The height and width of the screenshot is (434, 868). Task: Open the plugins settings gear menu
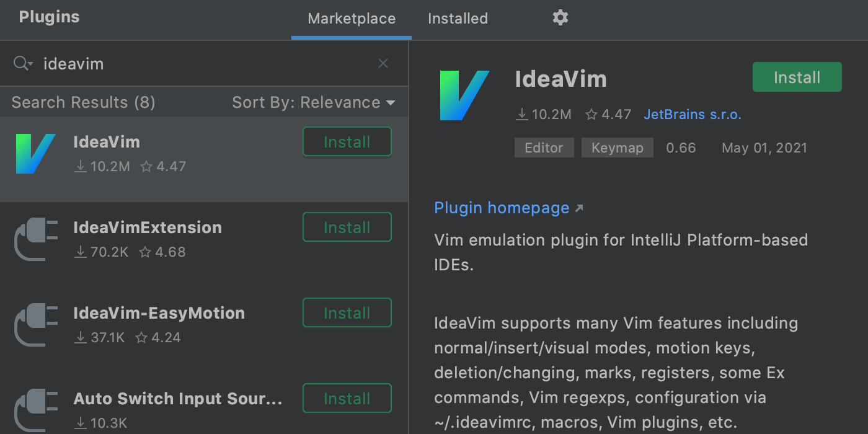tap(560, 17)
